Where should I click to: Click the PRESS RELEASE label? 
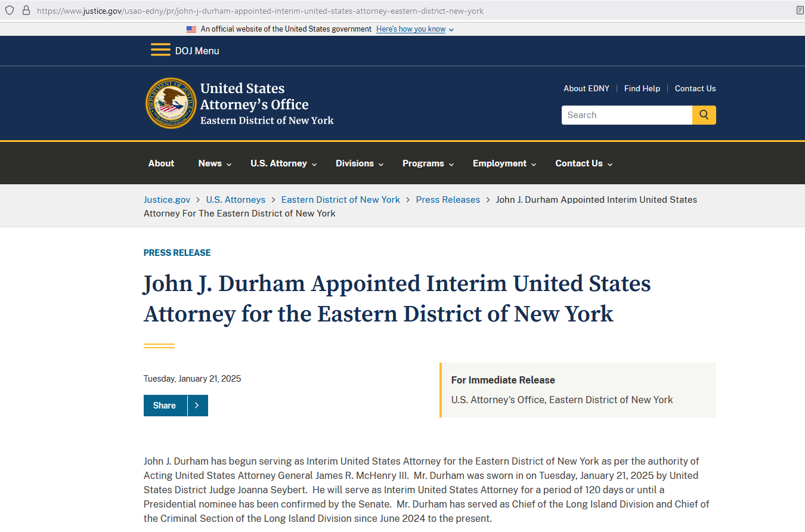(x=177, y=253)
